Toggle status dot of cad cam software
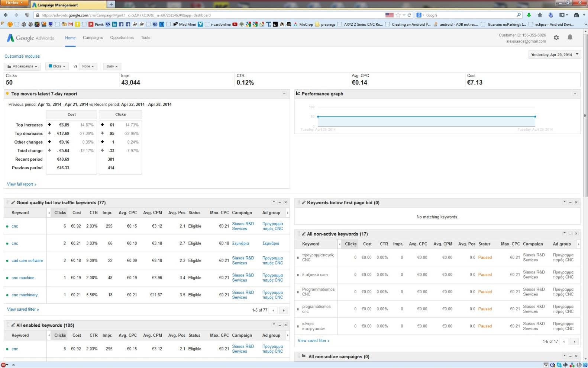 [x=7, y=261]
